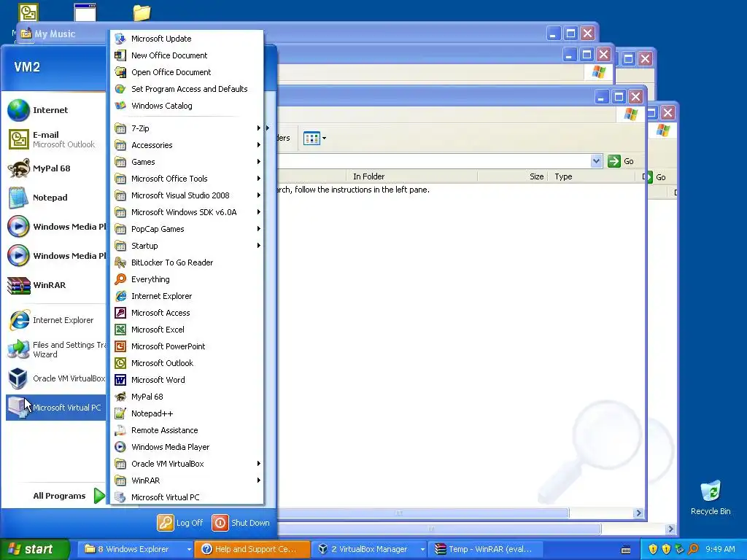Click Go button beside address bar
747x560 pixels.
(621, 161)
